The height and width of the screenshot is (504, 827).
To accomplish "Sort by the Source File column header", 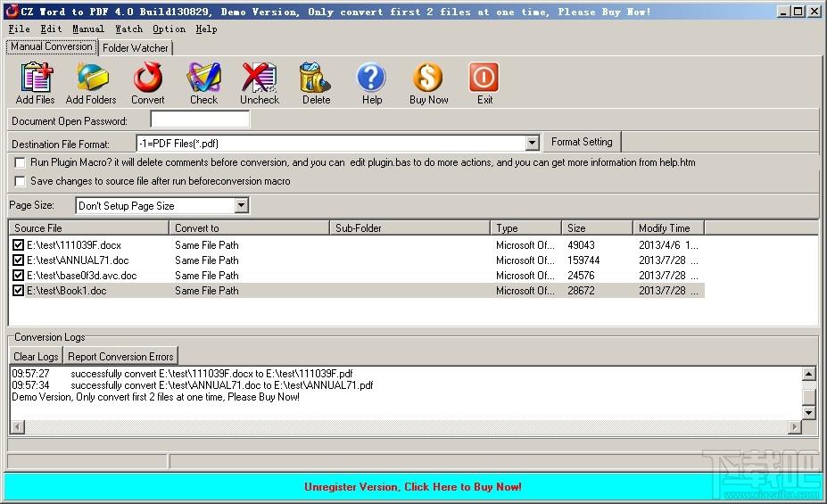I will point(88,227).
